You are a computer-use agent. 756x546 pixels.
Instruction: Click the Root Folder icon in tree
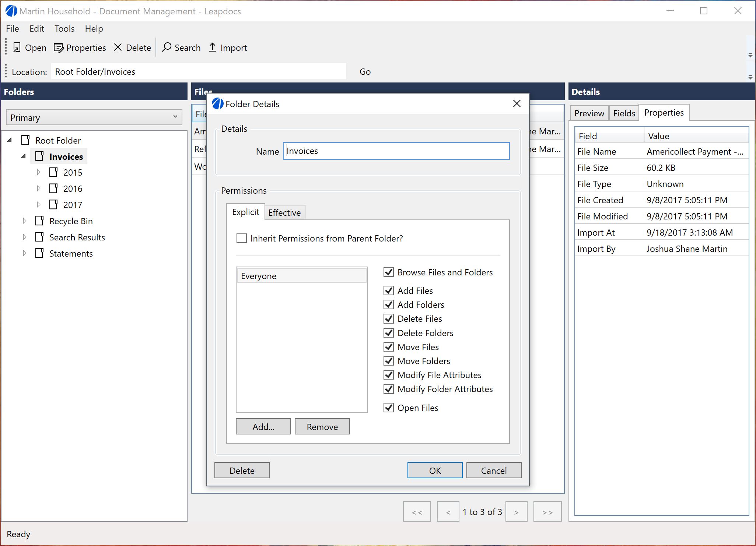(25, 140)
